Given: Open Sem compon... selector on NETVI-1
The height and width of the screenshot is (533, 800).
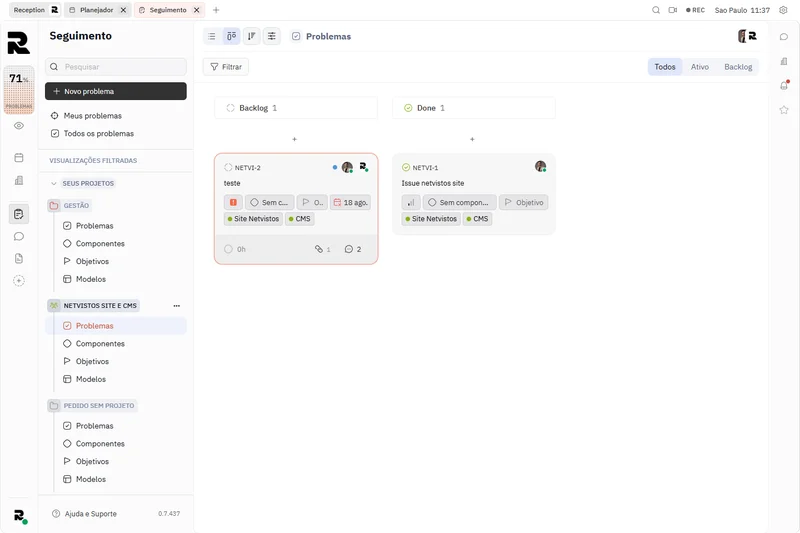Looking at the screenshot, I should [x=459, y=202].
